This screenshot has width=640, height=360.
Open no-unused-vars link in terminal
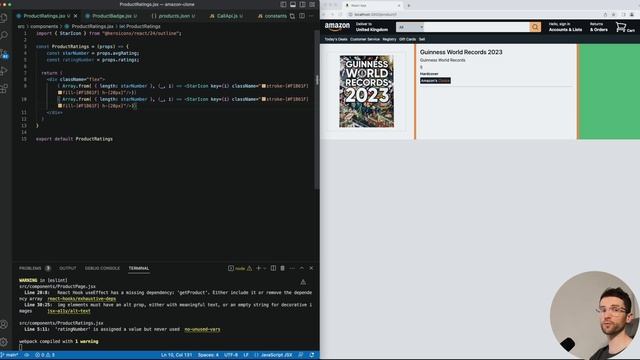[x=202, y=329]
